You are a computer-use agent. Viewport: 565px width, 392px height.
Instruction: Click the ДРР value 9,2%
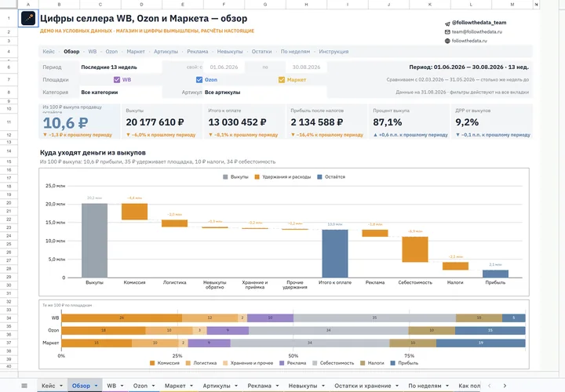coord(467,122)
